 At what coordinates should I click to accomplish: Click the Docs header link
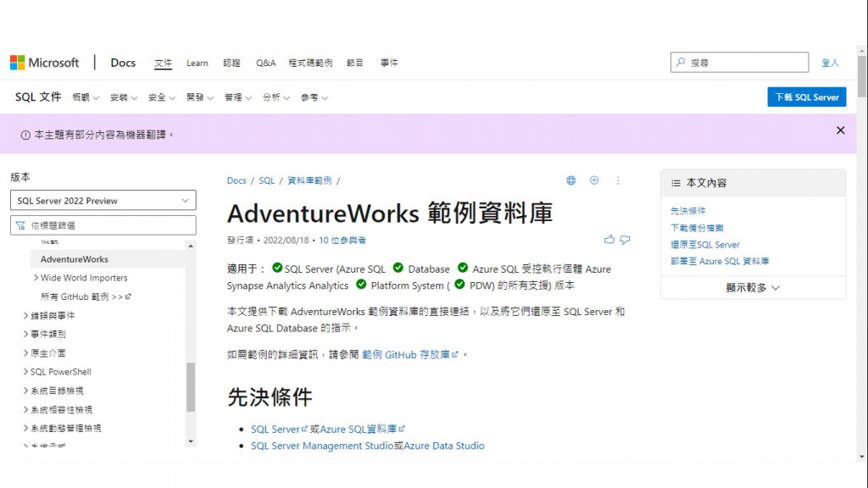pyautogui.click(x=123, y=63)
